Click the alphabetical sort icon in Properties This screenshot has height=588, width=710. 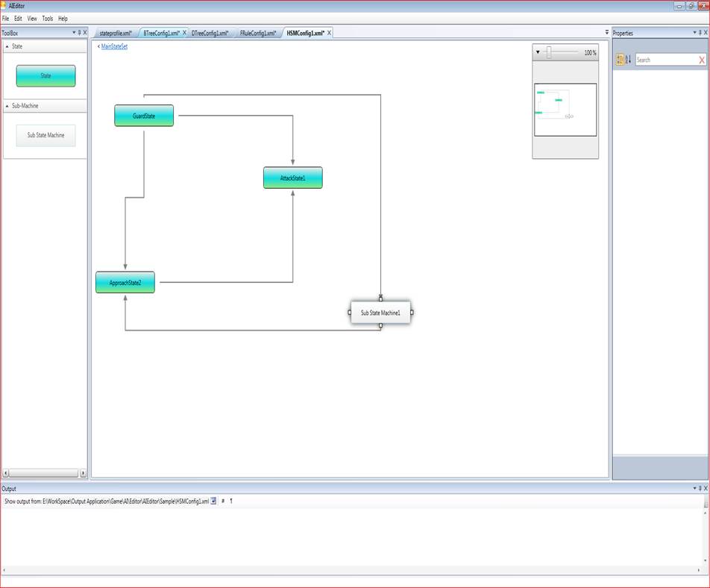(628, 60)
